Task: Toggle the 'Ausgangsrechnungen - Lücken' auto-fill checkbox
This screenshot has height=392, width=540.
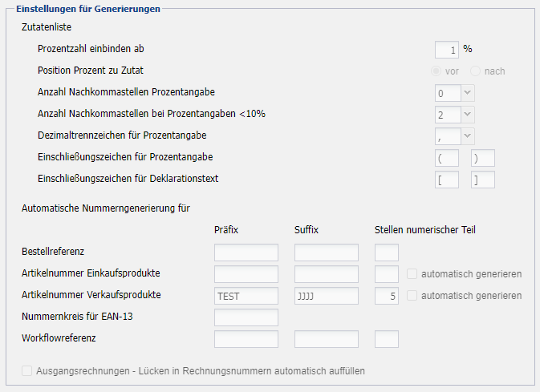Action: point(27,371)
